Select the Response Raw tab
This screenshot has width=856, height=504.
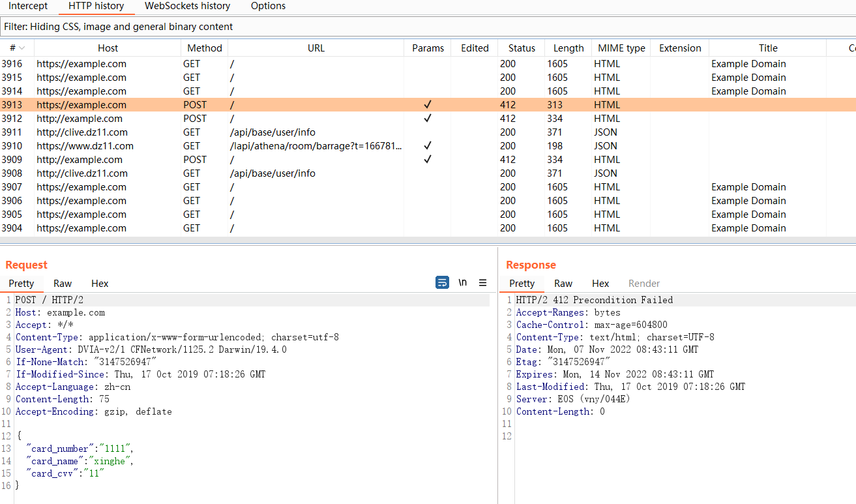pyautogui.click(x=563, y=283)
